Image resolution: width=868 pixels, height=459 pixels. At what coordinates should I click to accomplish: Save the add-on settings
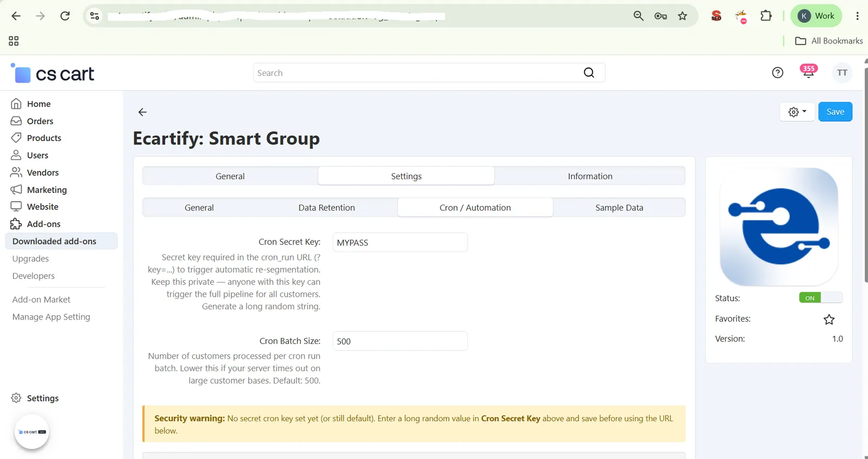[x=835, y=112]
